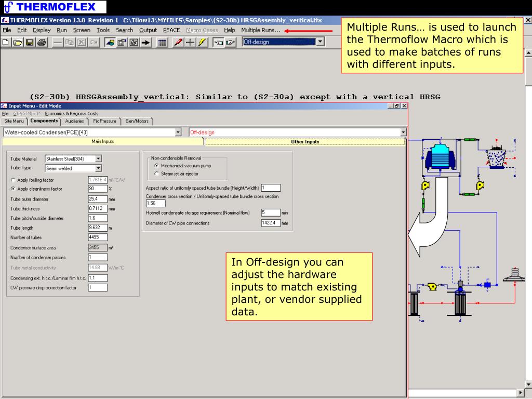
Task: Click the Save diskette toolbar icon
Action: coord(30,42)
